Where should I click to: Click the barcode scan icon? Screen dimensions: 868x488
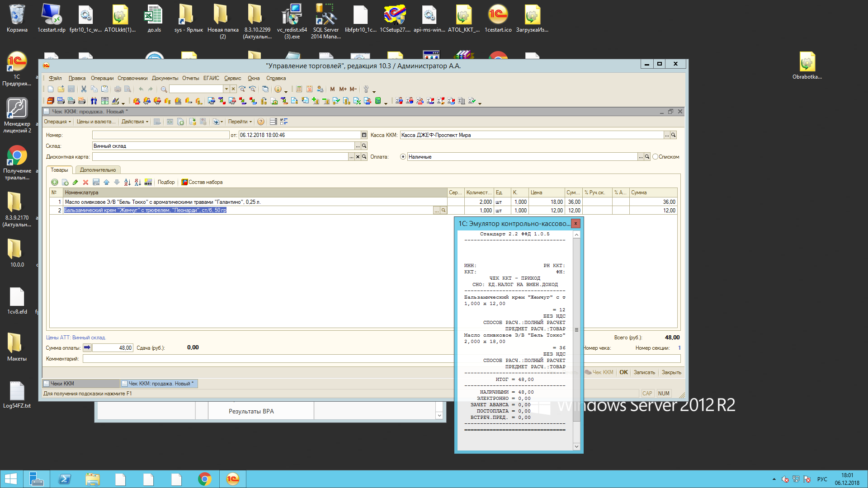point(148,182)
